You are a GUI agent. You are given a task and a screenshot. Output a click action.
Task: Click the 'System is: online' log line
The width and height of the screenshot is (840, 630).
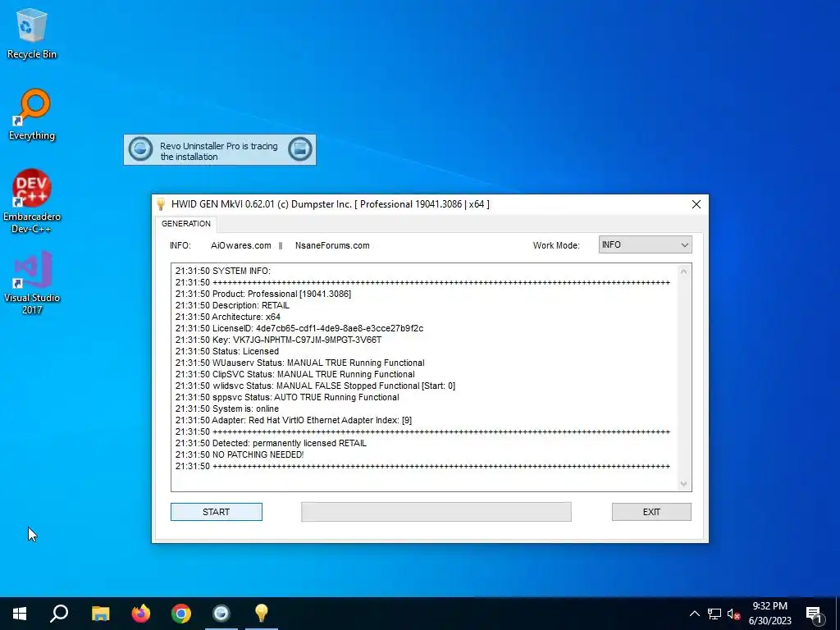227,409
